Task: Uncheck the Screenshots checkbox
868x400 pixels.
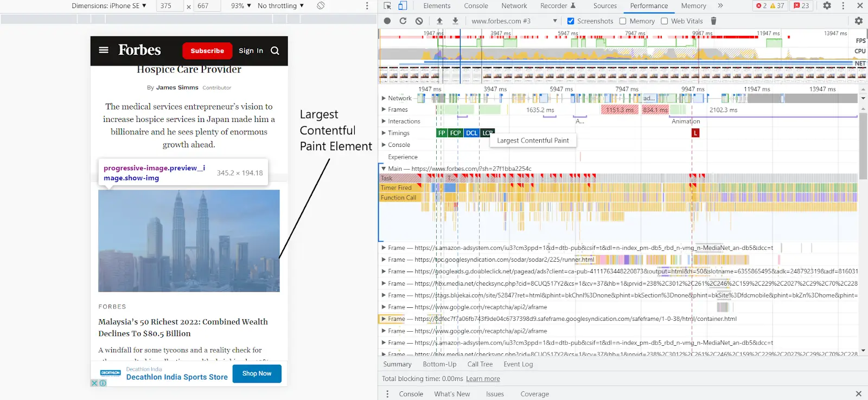Action: (x=571, y=21)
